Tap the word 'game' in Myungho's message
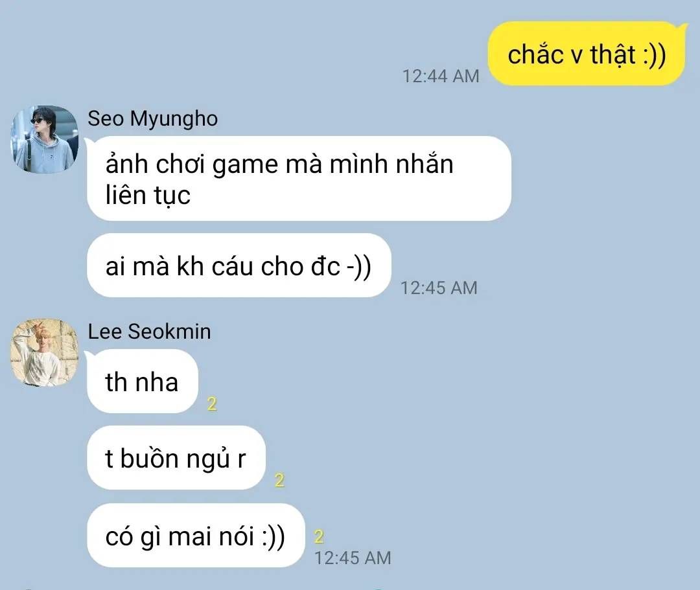This screenshot has height=590, width=700. [x=246, y=165]
